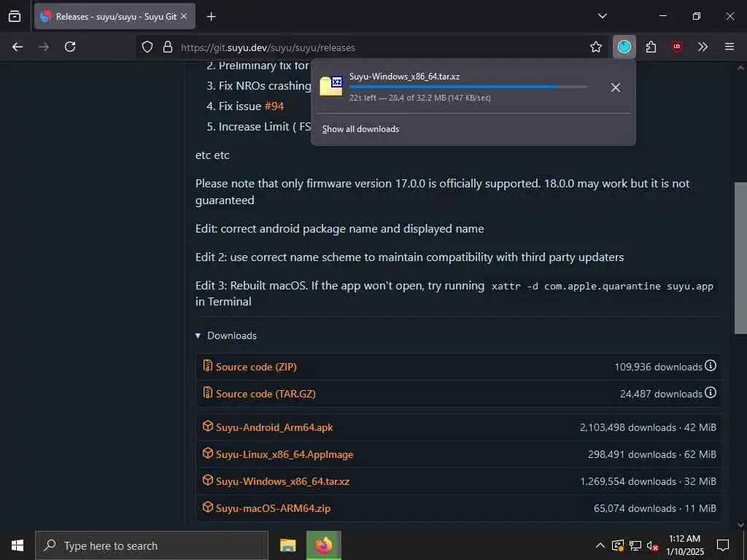Viewport: 747px width, 560px height.
Task: Click the 2,103,498 downloads · 42 MiB text
Action: click(x=648, y=427)
